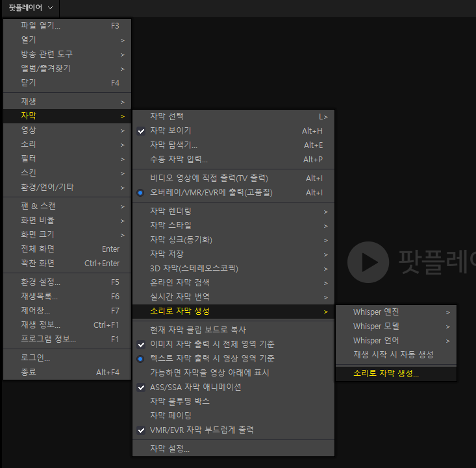Open 재생 정보... entry

pos(67,325)
